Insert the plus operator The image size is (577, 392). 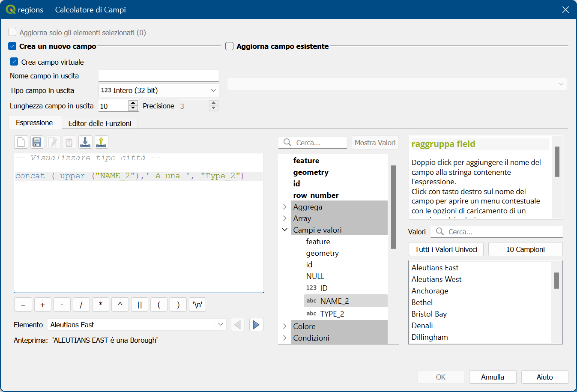click(43, 305)
